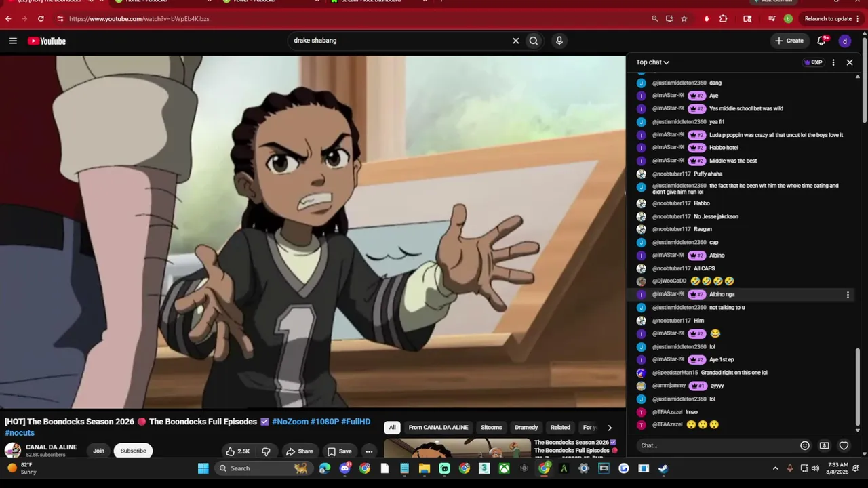Open the Create button
This screenshot has height=488, width=868.
(789, 41)
